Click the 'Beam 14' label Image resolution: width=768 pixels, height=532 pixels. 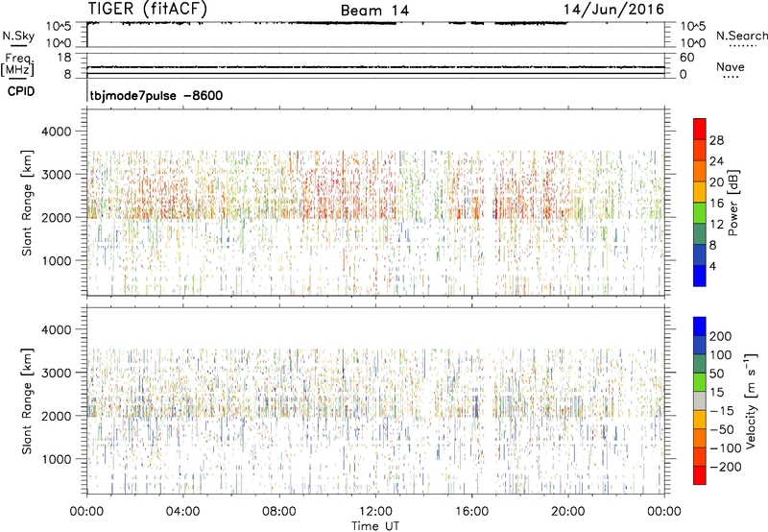374,11
